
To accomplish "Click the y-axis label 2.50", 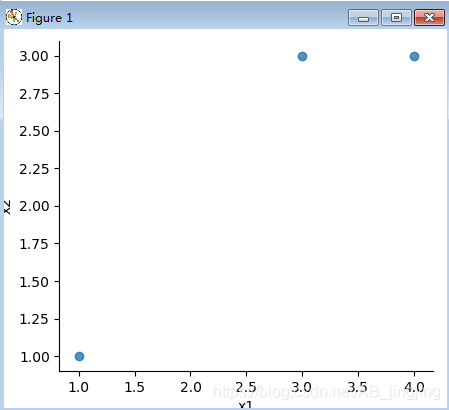I will (34, 131).
